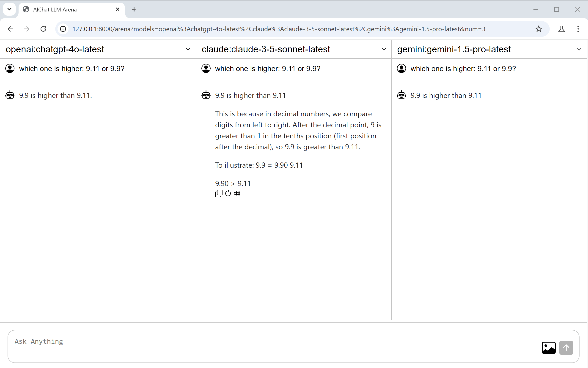588x368 pixels.
Task: Click the image upload icon in message bar
Action: 549,348
